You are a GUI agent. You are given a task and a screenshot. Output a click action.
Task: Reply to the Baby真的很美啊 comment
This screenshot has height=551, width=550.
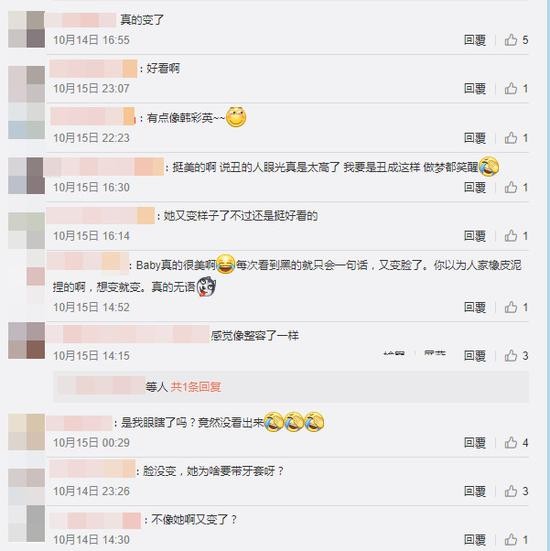pyautogui.click(x=475, y=307)
